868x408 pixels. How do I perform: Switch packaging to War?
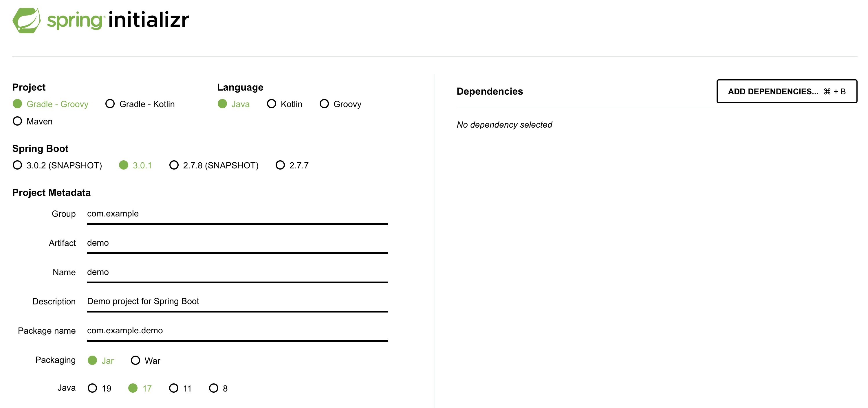(135, 361)
